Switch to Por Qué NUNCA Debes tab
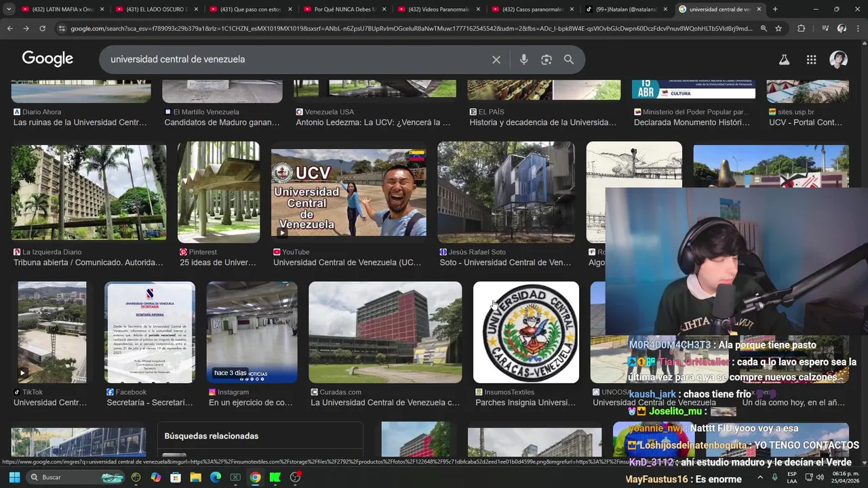This screenshot has height=488, width=868. click(343, 9)
